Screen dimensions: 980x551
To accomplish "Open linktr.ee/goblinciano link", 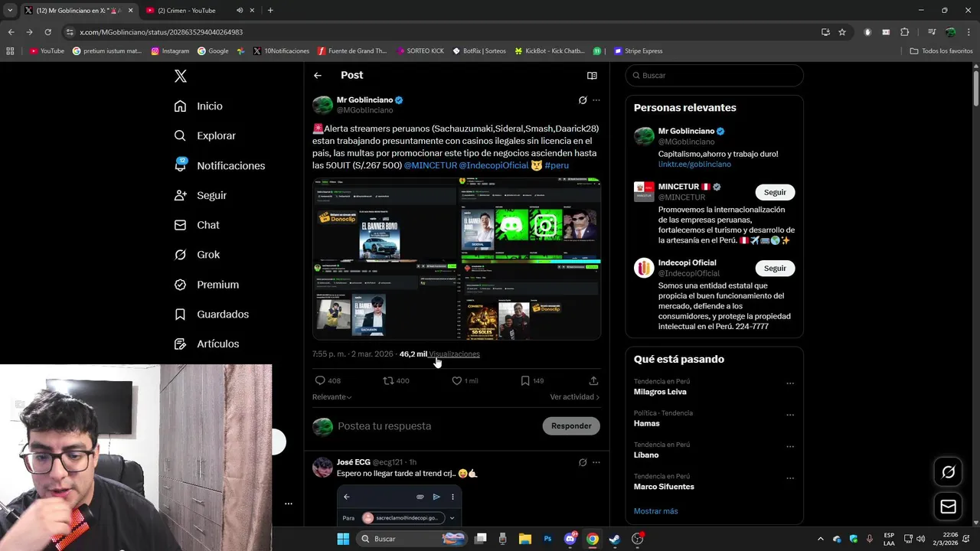I will point(694,165).
